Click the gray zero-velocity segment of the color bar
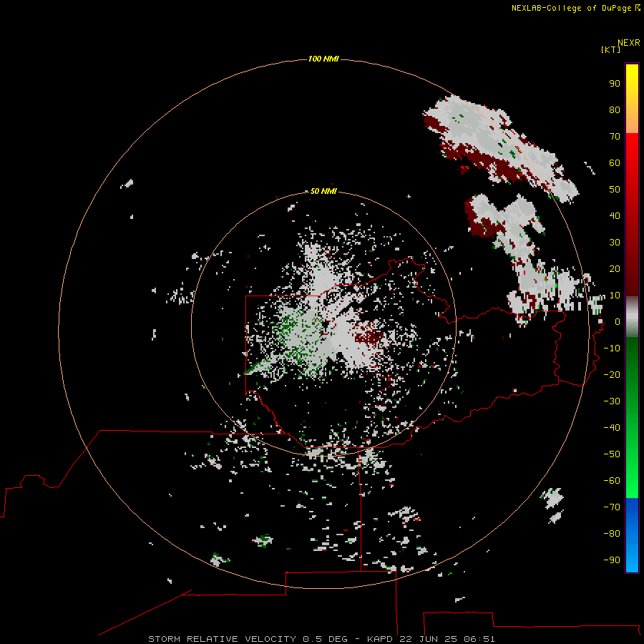The height and width of the screenshot is (644, 644). (632, 317)
